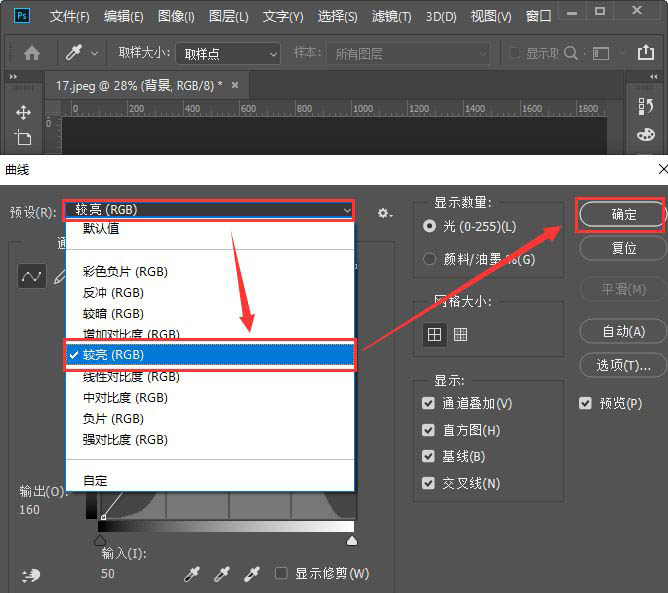Image resolution: width=668 pixels, height=593 pixels.
Task: Open the workspace layout icon
Action: (x=601, y=54)
